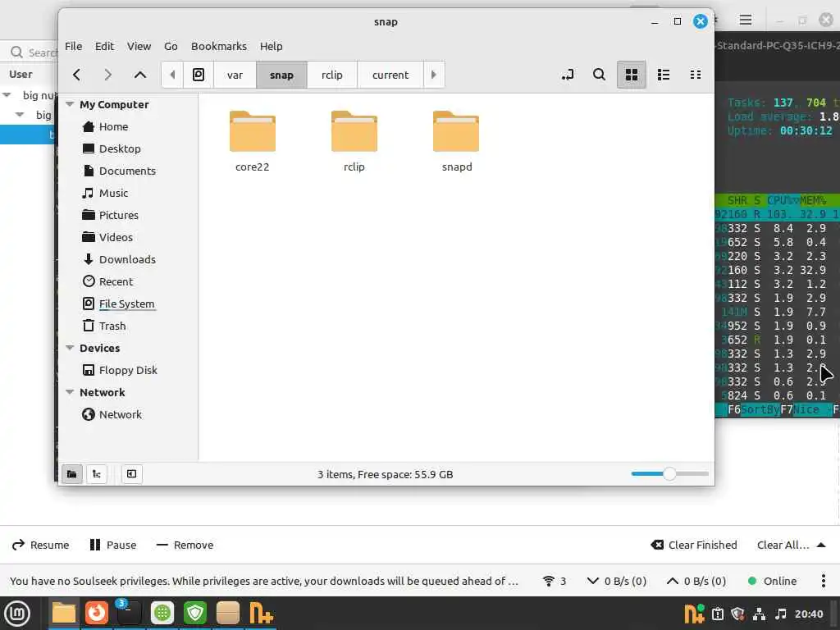Select var in path bar

[x=235, y=75]
